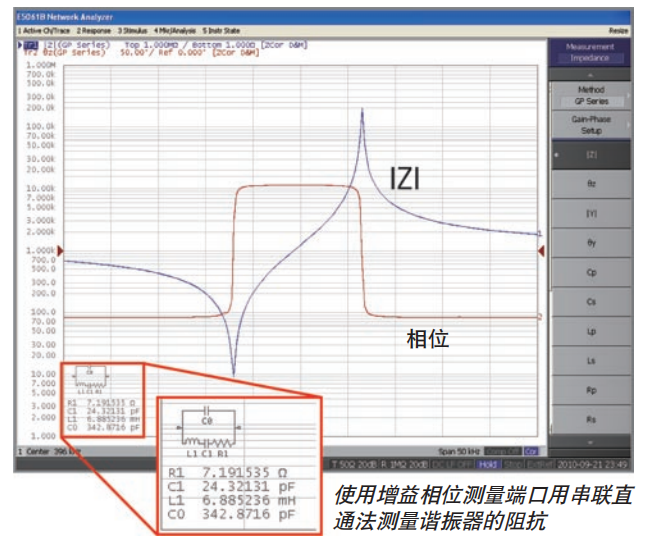
Task: Choose the θy softkey
Action: click(590, 242)
